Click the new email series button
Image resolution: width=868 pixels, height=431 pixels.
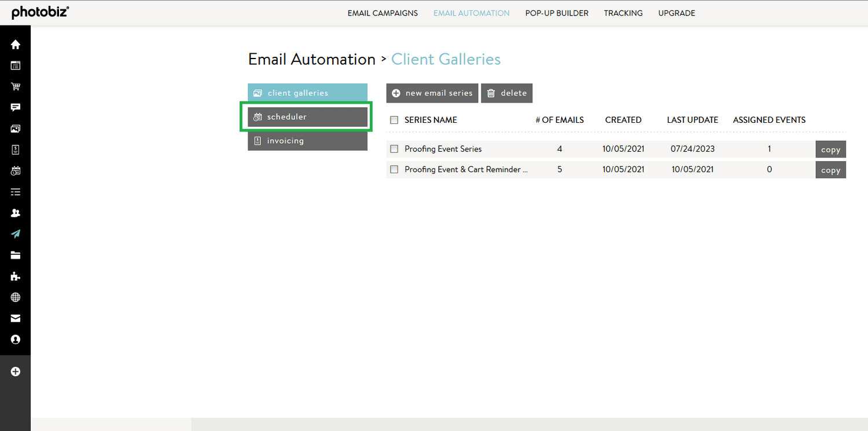[x=432, y=93]
